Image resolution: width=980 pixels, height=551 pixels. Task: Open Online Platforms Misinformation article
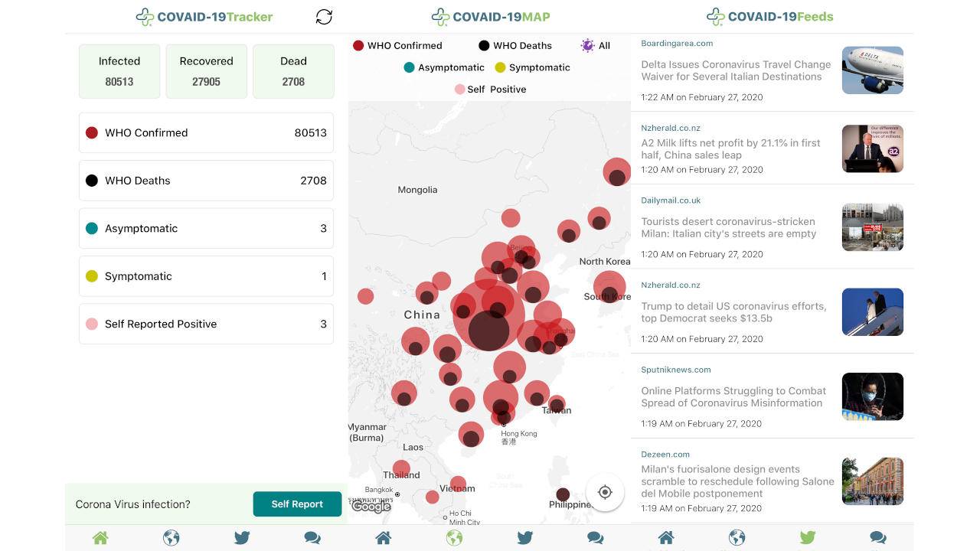[773, 396]
